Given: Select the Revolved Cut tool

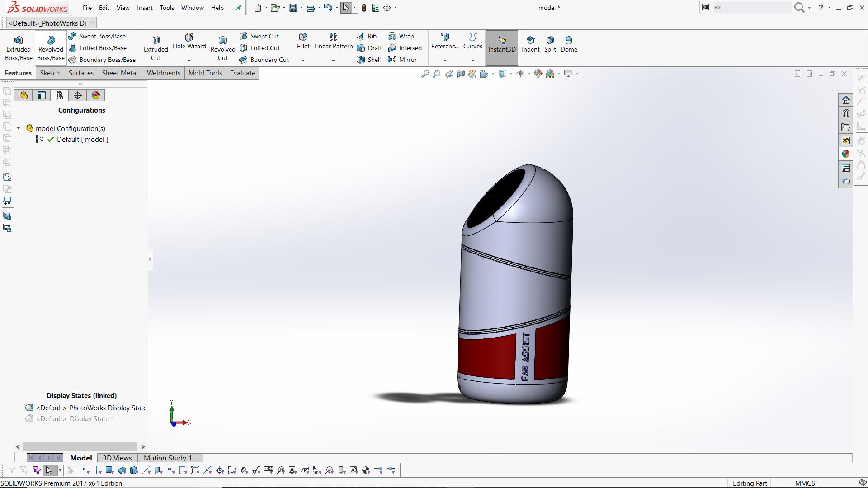Looking at the screenshot, I should (222, 47).
